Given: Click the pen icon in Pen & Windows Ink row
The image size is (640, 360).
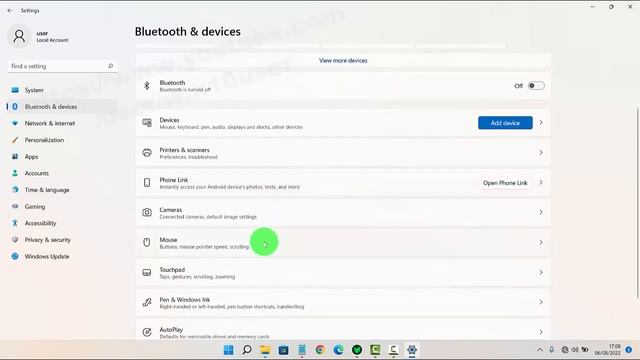Looking at the screenshot, I should [147, 302].
